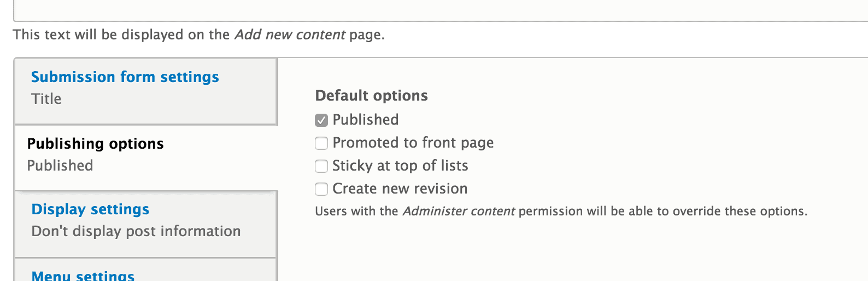Tick the Sticky at top of lists checkbox

tap(321, 166)
